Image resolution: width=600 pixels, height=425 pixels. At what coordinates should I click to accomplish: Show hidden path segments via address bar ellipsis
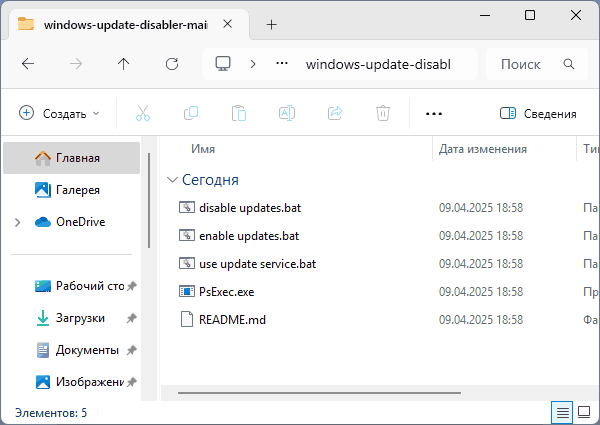coord(282,64)
